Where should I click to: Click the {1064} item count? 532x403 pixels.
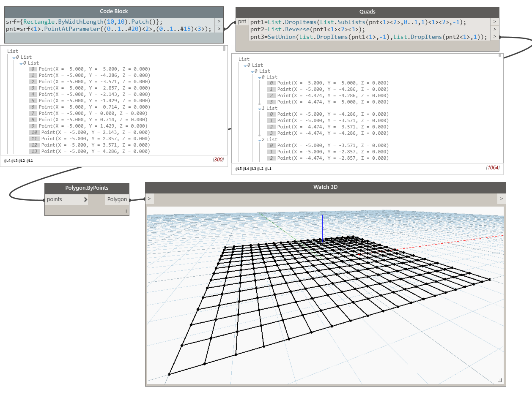(x=493, y=168)
